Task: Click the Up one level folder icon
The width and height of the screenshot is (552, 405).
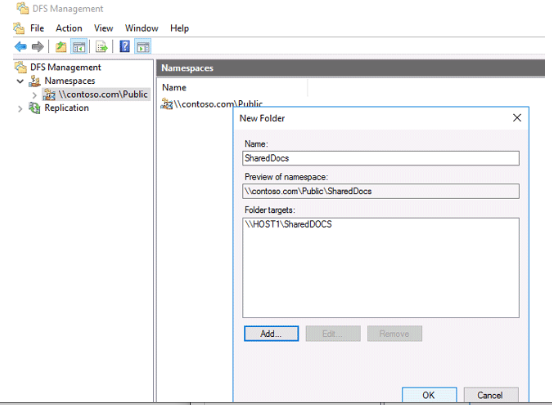Action: tap(61, 46)
